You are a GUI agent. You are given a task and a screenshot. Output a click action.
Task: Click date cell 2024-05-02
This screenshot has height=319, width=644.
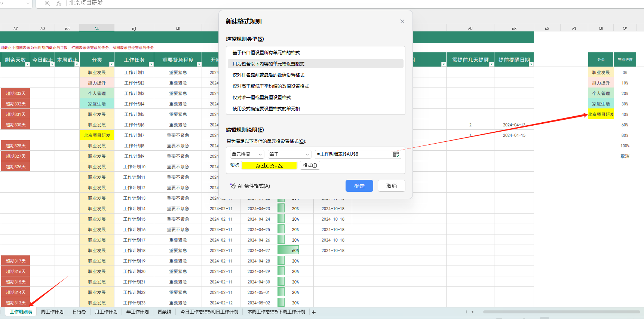point(258,303)
